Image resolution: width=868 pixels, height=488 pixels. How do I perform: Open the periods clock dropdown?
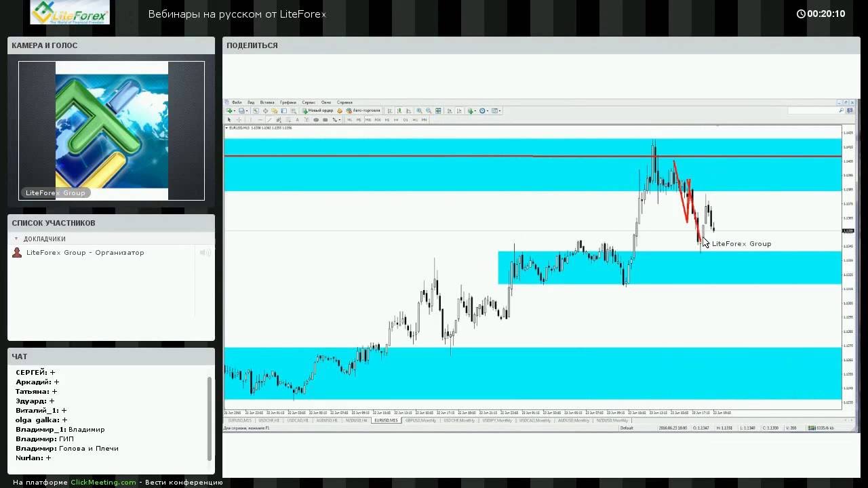[484, 110]
